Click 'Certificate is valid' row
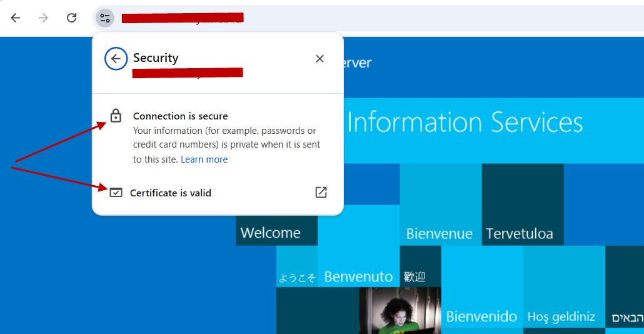Viewport: 644px width, 334px height. coord(218,193)
